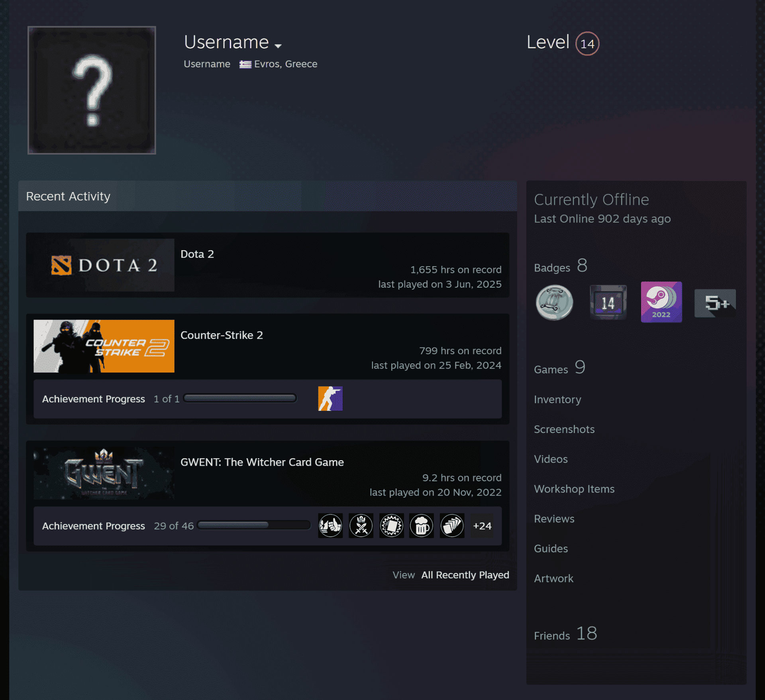Click the Level 14 circle badge
Viewport: 765px width, 700px height.
point(587,43)
